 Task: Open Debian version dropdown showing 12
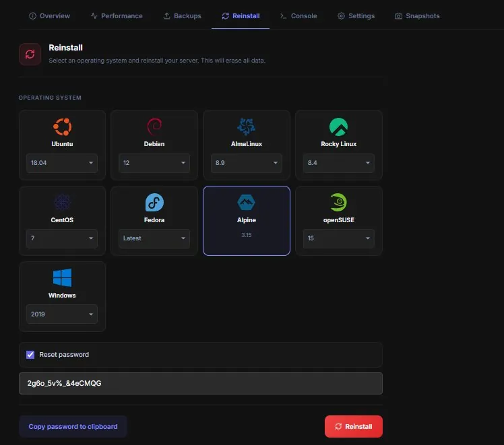[154, 163]
